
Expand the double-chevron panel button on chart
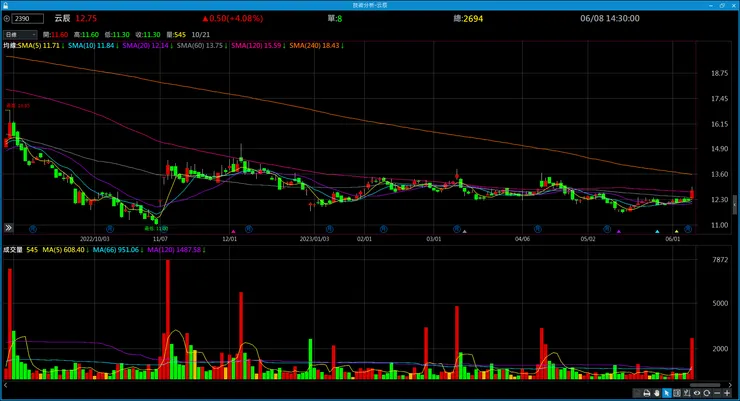tap(8, 228)
